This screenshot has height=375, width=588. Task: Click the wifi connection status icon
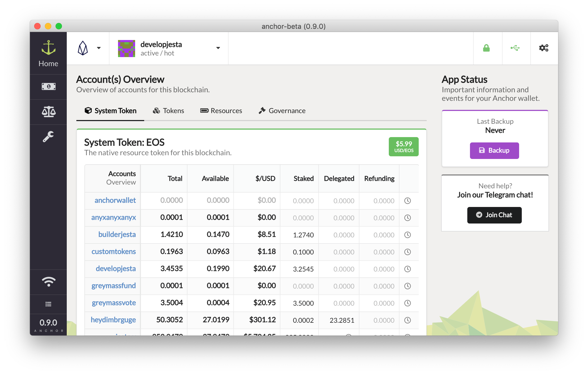click(48, 282)
